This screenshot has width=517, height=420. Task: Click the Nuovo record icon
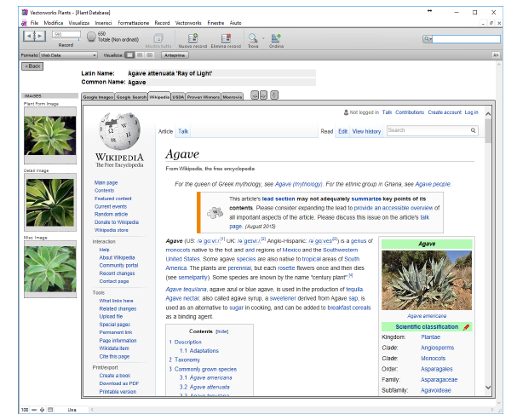(x=192, y=38)
